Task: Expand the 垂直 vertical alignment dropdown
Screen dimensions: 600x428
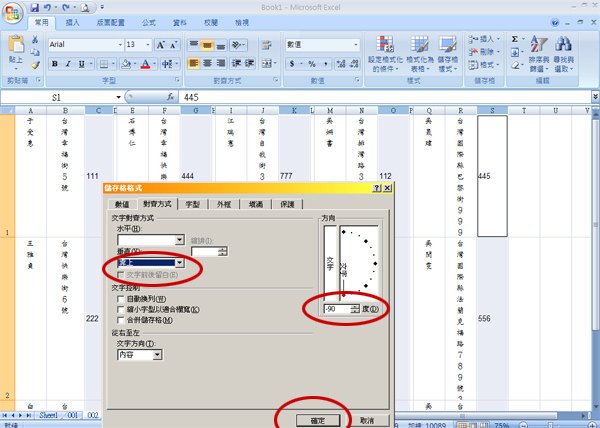Action: click(x=179, y=263)
